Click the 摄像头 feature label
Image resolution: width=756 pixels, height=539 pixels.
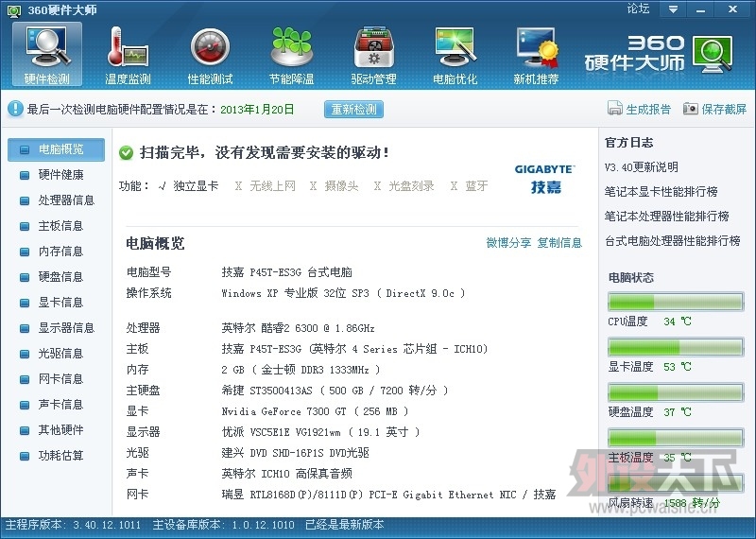(x=341, y=186)
